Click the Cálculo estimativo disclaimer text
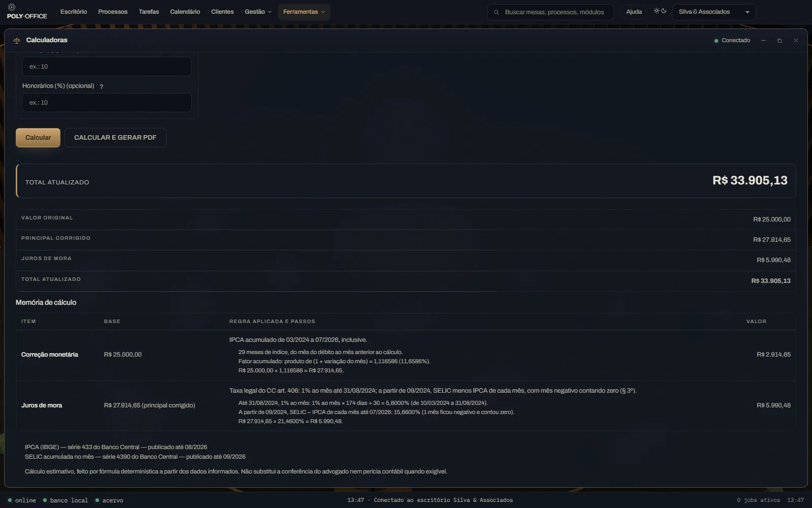Viewport: 812px width, 508px height. pyautogui.click(x=236, y=471)
